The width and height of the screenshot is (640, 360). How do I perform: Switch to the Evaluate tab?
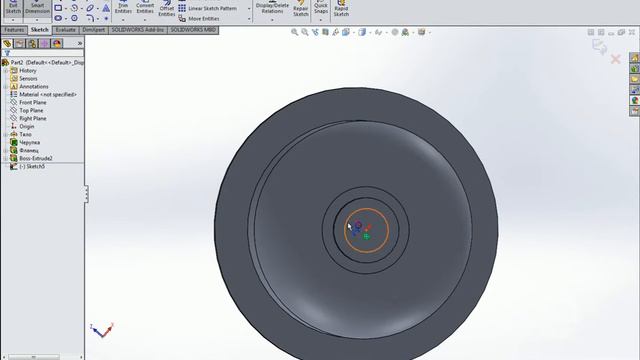coord(65,30)
